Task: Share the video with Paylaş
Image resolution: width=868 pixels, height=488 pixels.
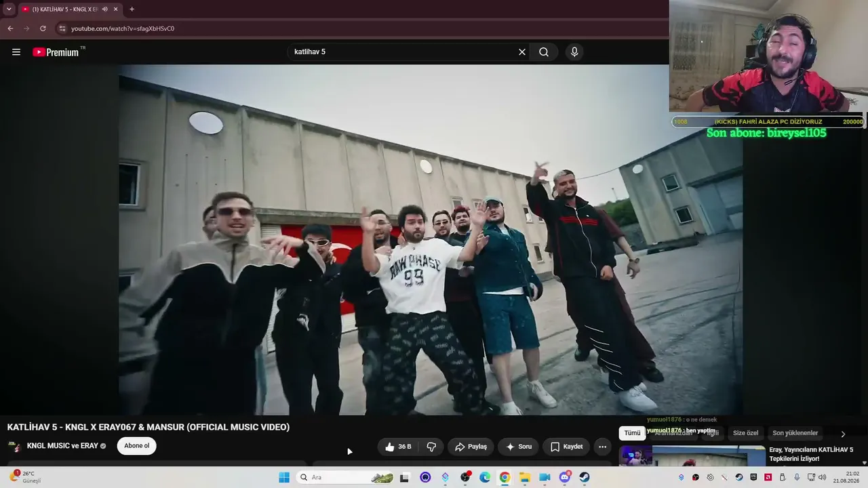Action: (471, 447)
